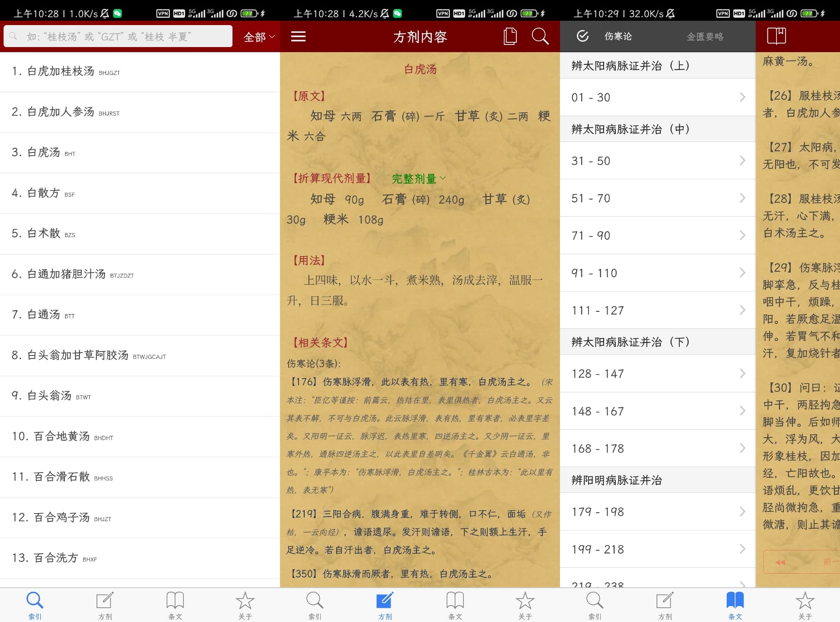Open 白通加猪胆汁汤 formula entry
Screen dimensions: 840x622
[140, 274]
